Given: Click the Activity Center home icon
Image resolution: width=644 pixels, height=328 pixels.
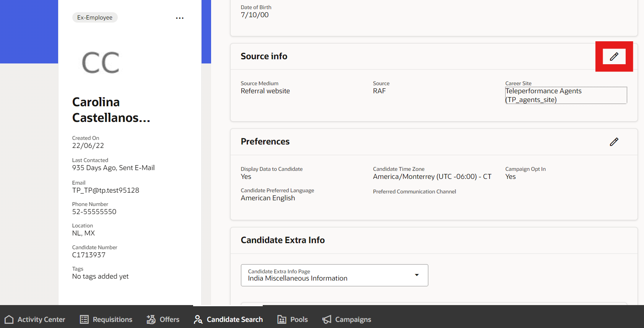Looking at the screenshot, I should (x=9, y=319).
